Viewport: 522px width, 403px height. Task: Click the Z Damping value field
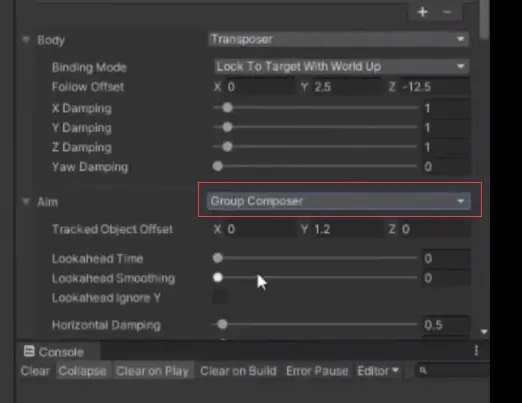446,147
